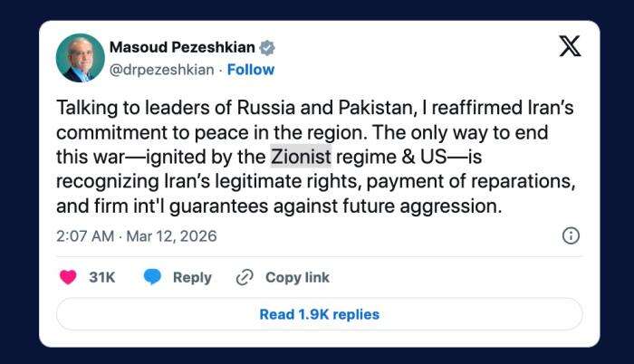Open the 2:07 AM Mar 12, 2026 timestamp
634x364 pixels.
pyautogui.click(x=136, y=236)
